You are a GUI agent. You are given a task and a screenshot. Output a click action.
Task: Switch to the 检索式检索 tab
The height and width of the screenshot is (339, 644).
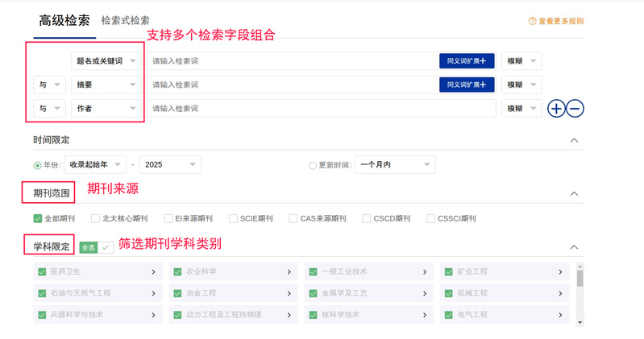125,20
